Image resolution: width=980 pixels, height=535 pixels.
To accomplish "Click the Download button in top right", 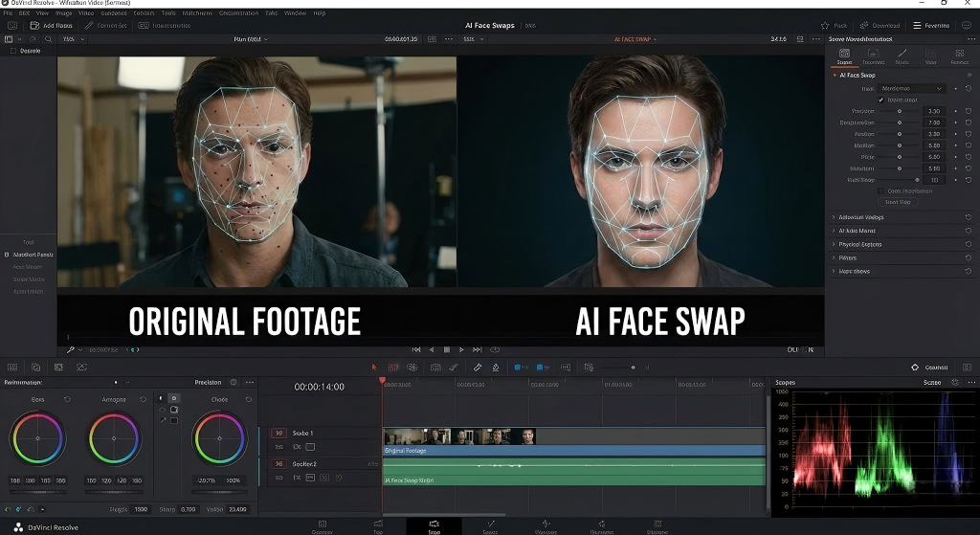I will pyautogui.click(x=879, y=25).
